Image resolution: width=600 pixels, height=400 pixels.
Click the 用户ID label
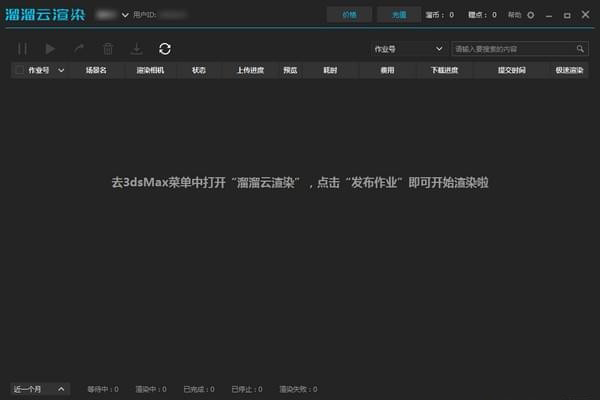tap(145, 15)
